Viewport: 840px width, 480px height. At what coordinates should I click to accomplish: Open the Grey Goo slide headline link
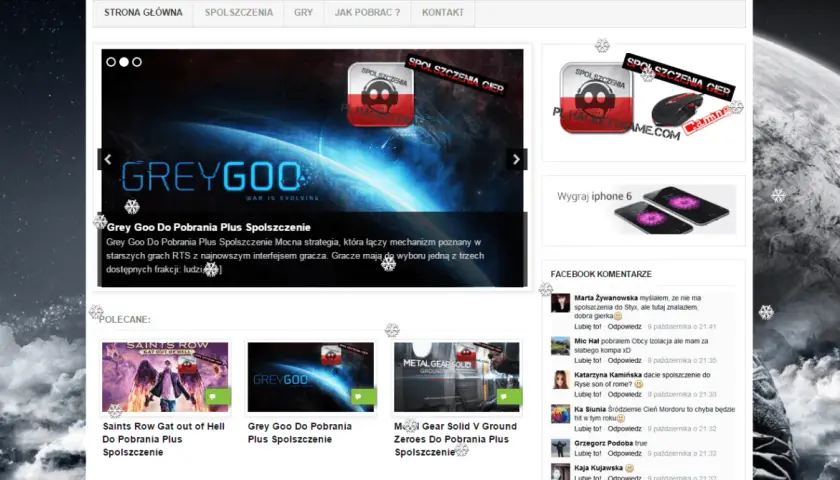pos(209,227)
